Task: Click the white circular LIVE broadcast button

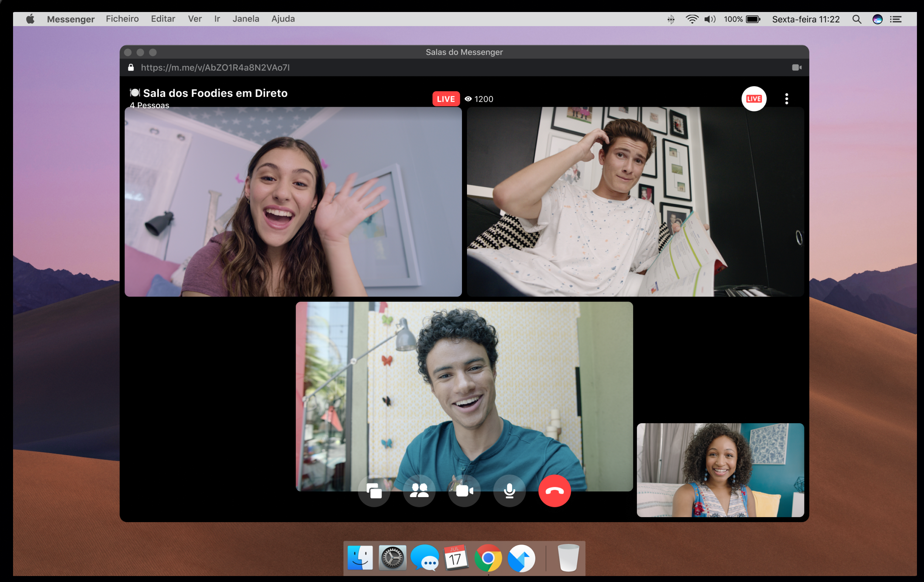Action: click(x=754, y=99)
